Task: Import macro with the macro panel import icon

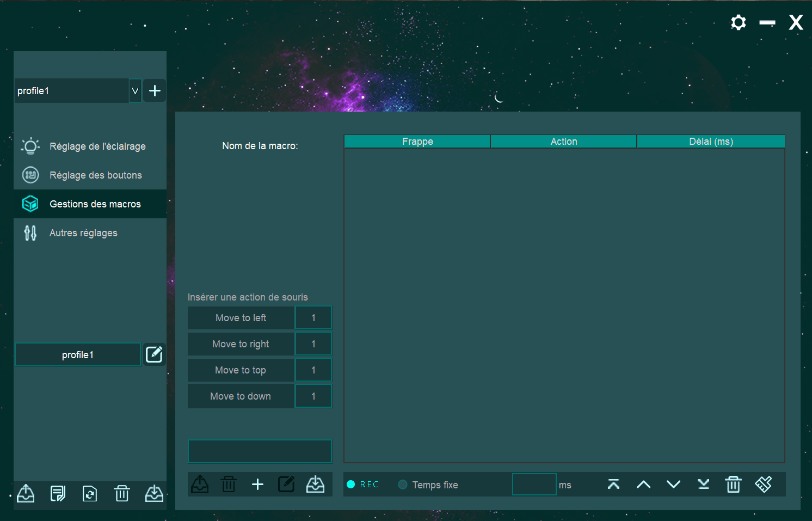Action: pos(315,484)
